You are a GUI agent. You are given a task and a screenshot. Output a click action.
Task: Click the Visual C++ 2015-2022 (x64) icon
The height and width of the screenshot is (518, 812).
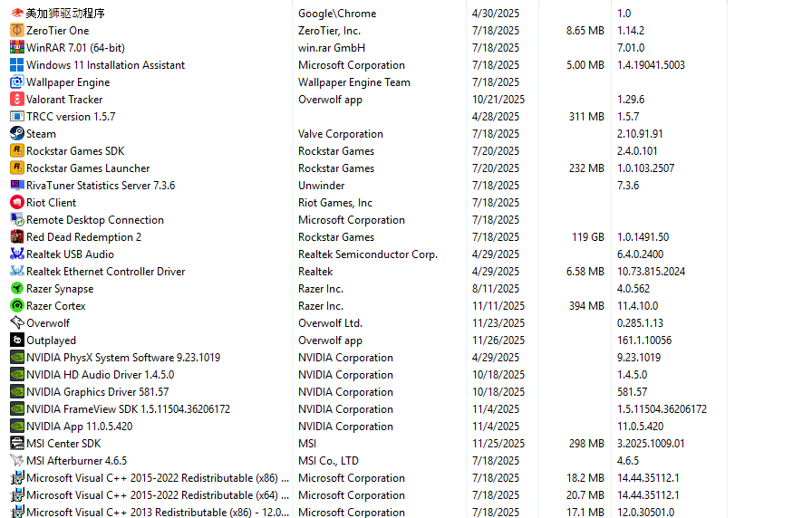pos(17,494)
